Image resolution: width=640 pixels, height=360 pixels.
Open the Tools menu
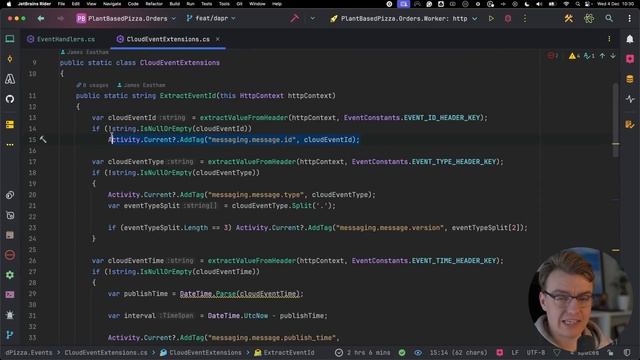tap(224, 4)
